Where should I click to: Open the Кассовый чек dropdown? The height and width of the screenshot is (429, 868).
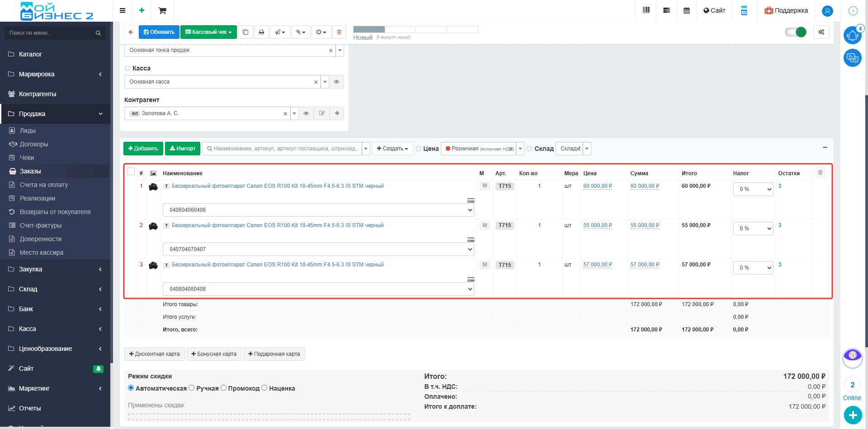[x=208, y=32]
